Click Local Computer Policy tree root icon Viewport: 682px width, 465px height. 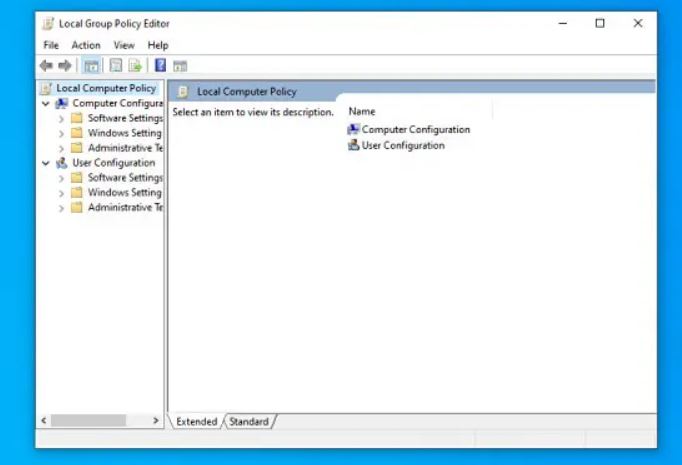[46, 88]
